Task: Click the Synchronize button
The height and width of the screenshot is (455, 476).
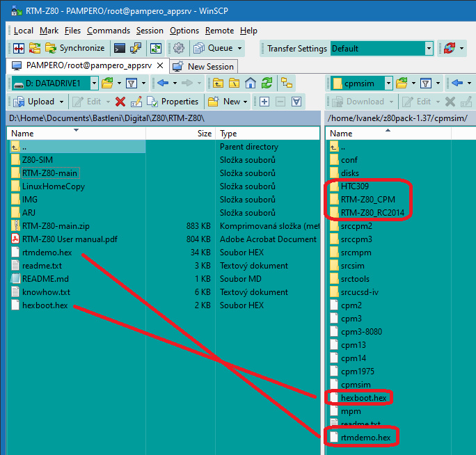Action: coord(75,48)
